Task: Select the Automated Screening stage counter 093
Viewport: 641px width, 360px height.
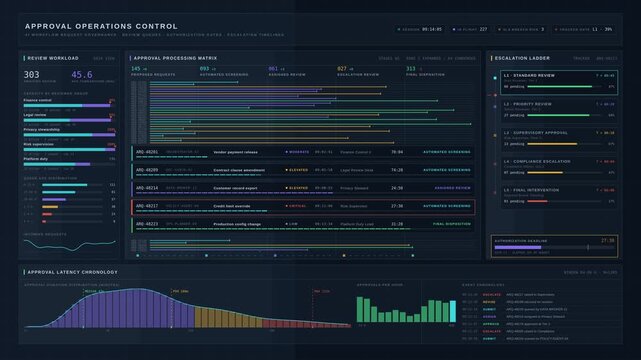Action: (204, 69)
